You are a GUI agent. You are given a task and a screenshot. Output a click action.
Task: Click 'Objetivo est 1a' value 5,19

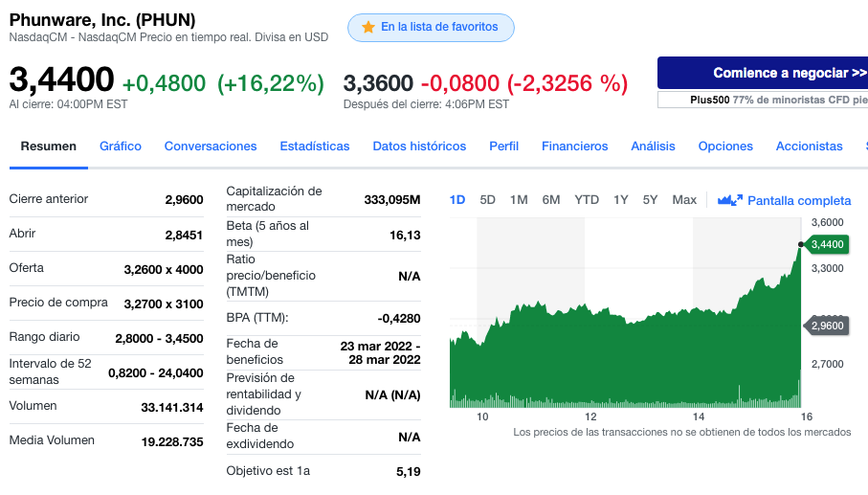pyautogui.click(x=409, y=472)
